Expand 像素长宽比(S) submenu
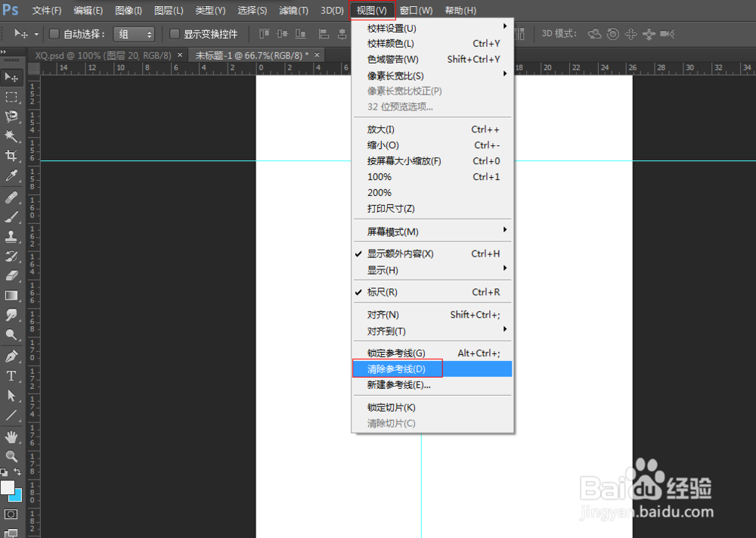 click(x=433, y=76)
